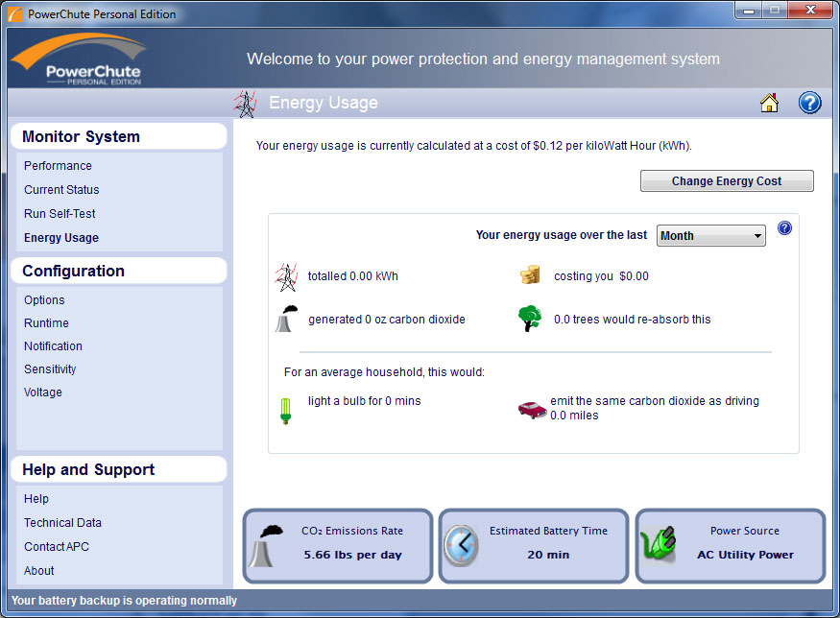Click '0.0 trees would re-absorb this' text
Viewport: 840px width, 618px height.
tap(632, 320)
